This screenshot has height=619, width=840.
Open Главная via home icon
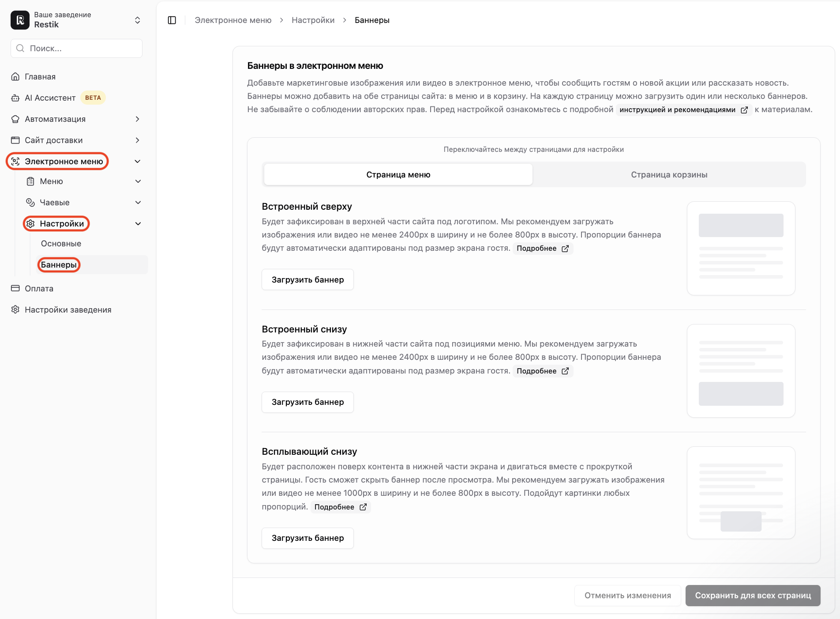coord(15,76)
